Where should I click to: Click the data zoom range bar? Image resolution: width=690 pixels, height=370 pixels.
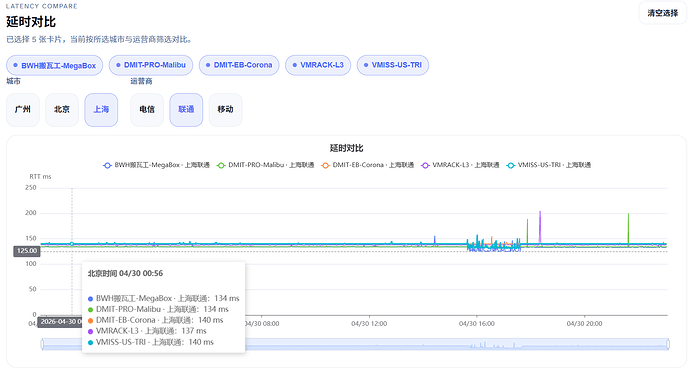coord(355,344)
